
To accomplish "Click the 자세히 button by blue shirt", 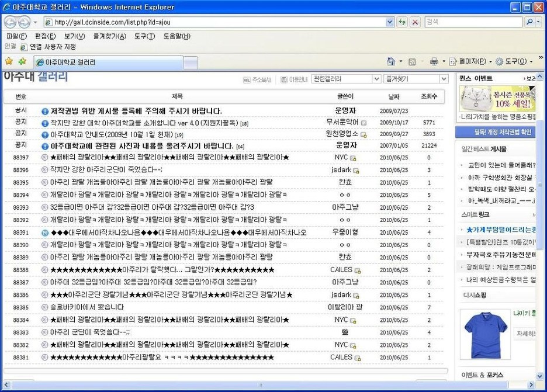I will point(525,334).
